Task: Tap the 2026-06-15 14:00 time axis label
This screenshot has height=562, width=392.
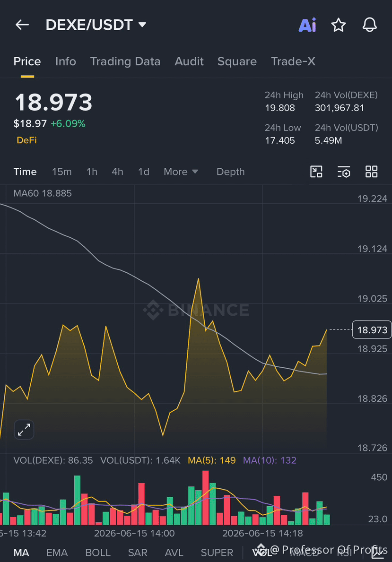Action: (x=134, y=533)
